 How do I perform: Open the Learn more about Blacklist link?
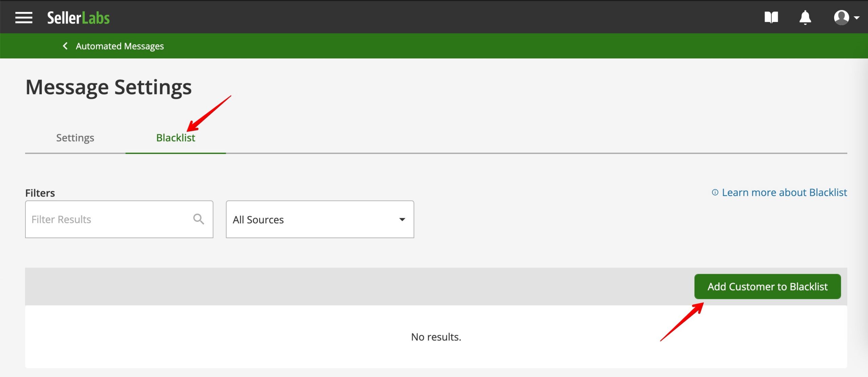(784, 192)
